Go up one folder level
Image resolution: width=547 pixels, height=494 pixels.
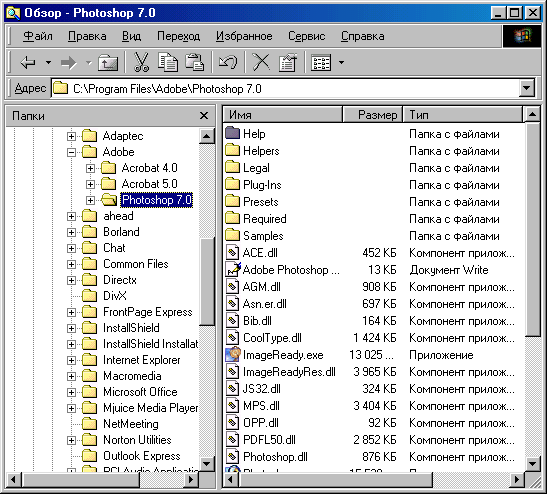tap(108, 63)
